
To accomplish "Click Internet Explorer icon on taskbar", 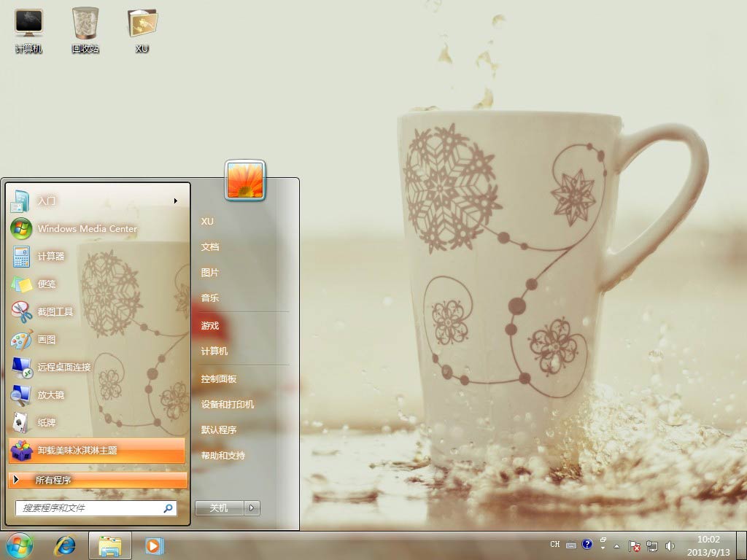I will click(x=66, y=545).
